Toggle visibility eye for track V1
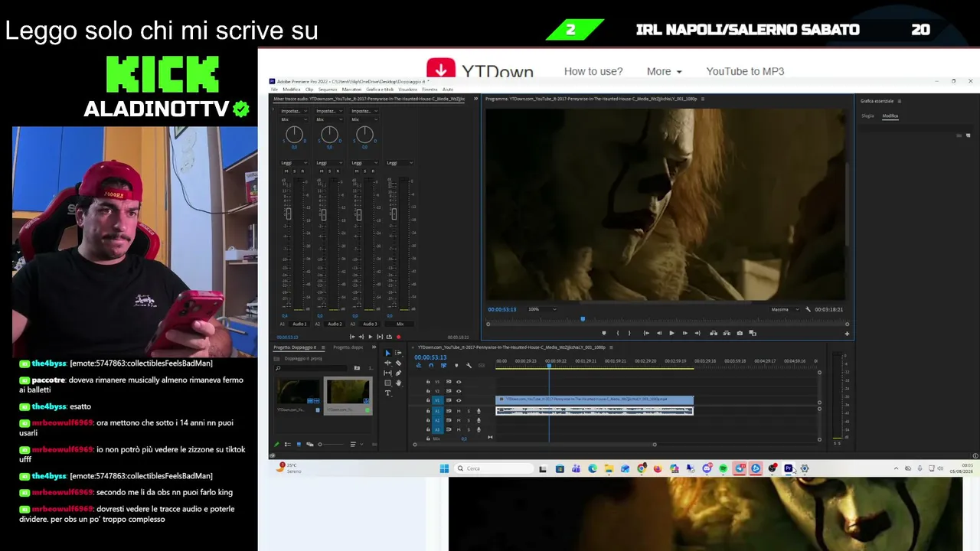The height and width of the screenshot is (551, 980). (x=459, y=400)
